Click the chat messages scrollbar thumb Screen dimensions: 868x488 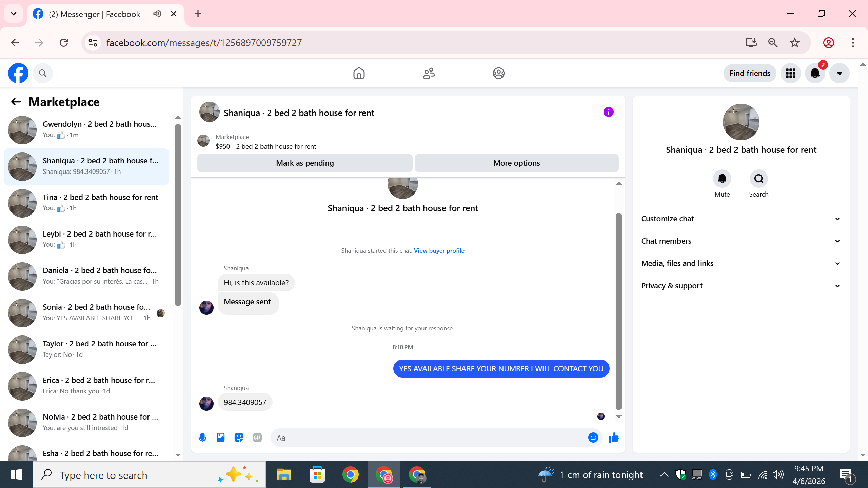[x=619, y=312]
